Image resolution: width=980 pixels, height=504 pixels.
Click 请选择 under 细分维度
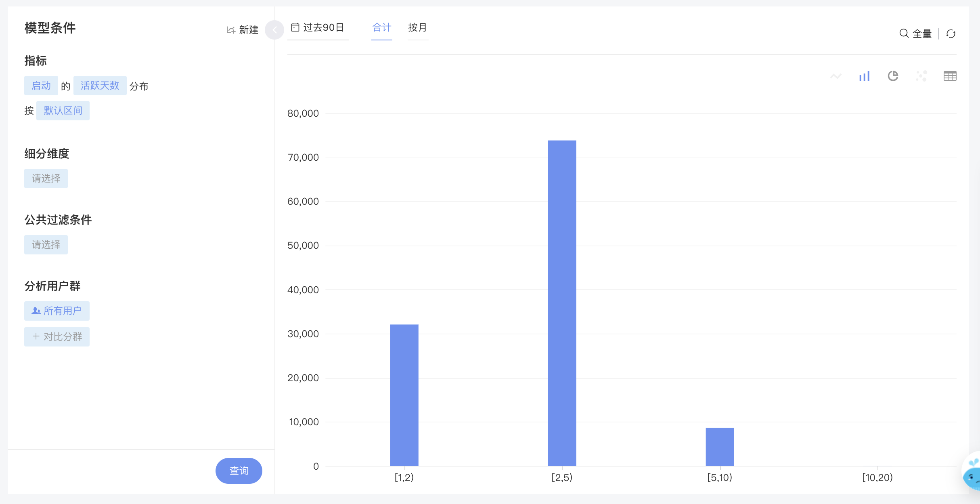[x=46, y=178]
